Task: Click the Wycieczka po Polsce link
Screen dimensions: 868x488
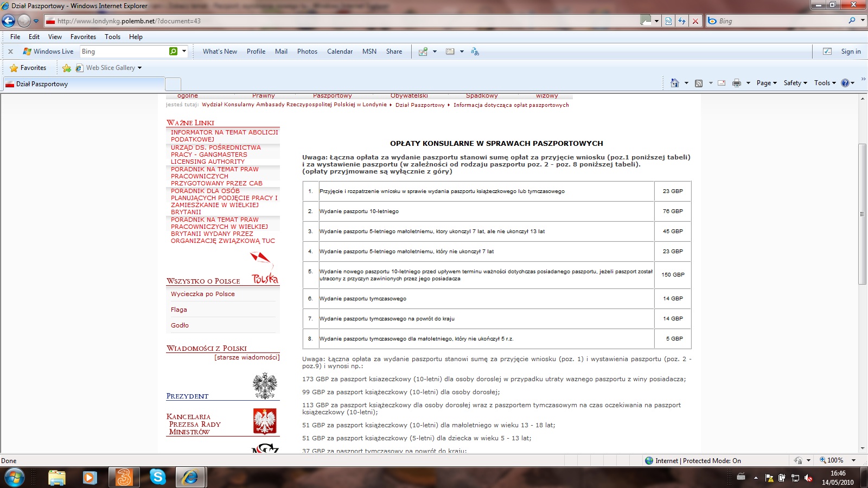Action: [x=203, y=294]
